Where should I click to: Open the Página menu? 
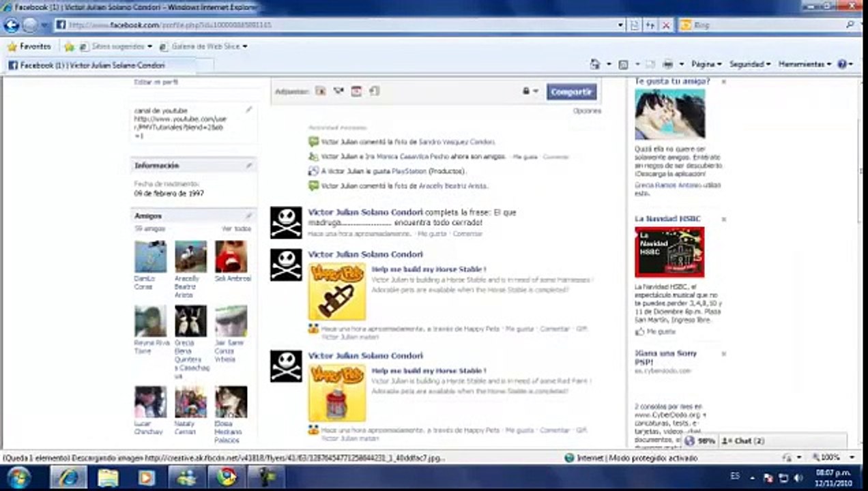point(706,64)
